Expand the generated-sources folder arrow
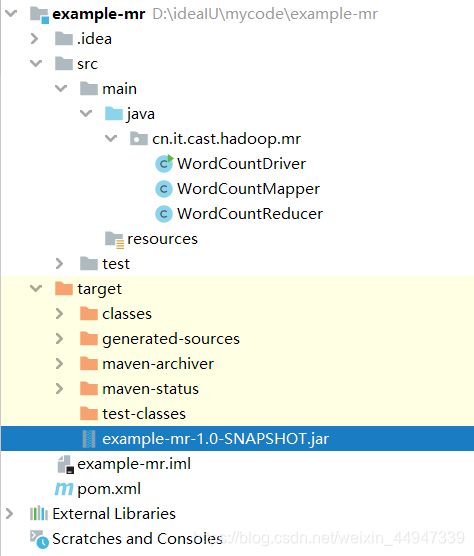 click(60, 339)
